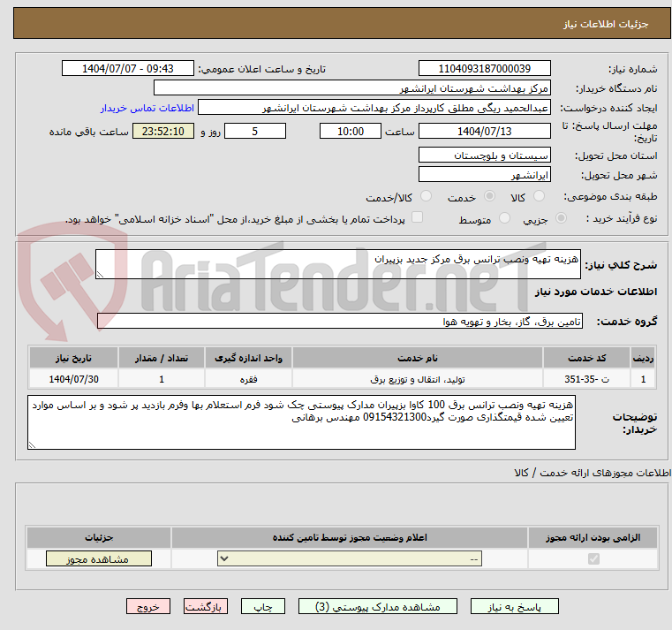The width and height of the screenshot is (672, 630).
Task: Click the شرح کلی نیاز text area
Action: click(337, 265)
